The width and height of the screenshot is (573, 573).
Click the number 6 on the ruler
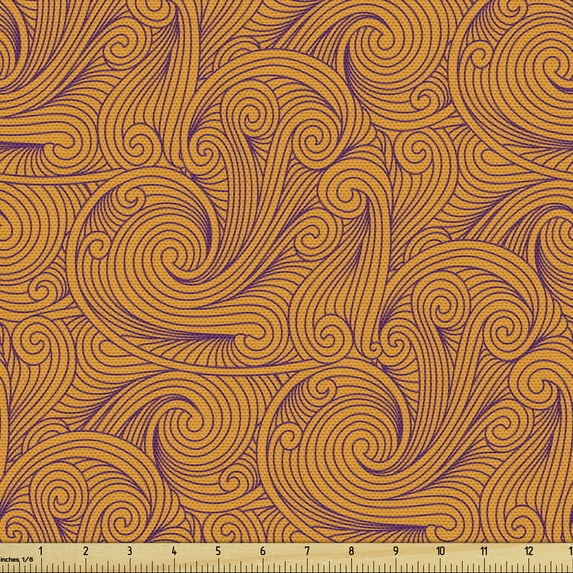point(262,550)
